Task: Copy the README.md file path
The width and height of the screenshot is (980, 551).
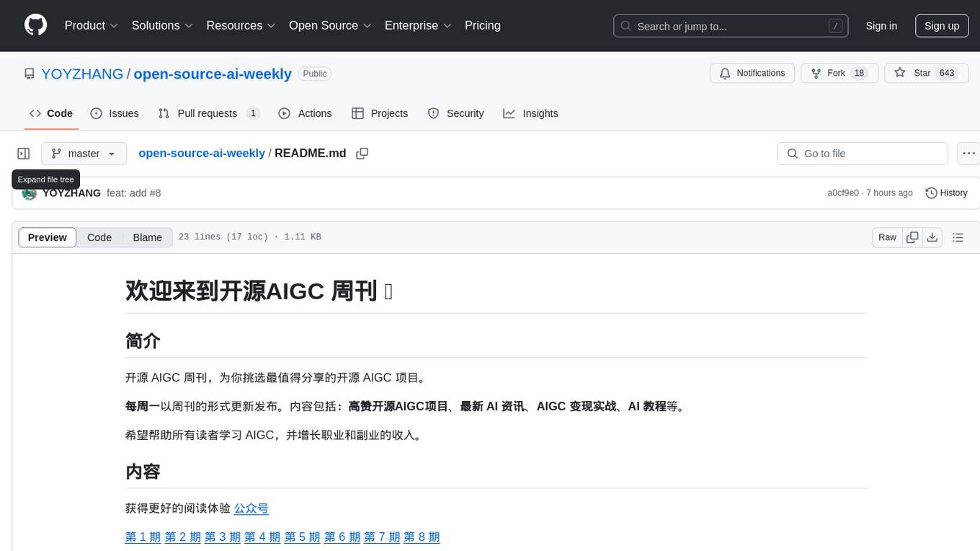Action: pos(362,154)
